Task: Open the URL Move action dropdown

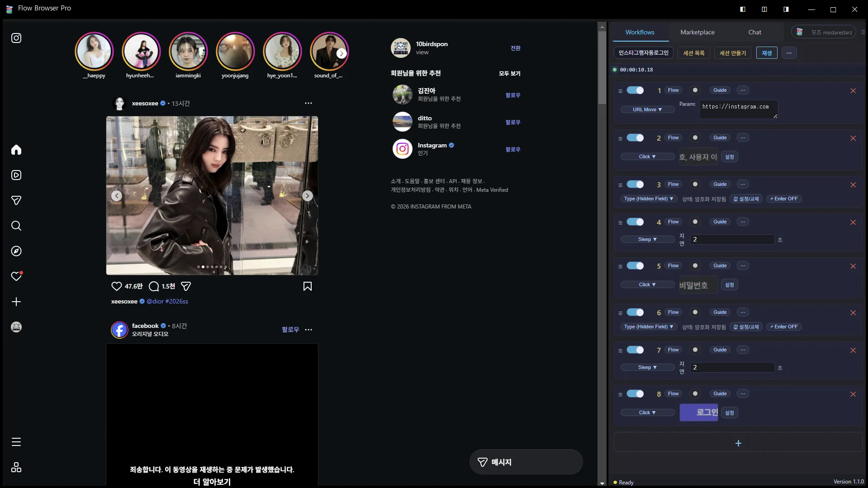Action: coord(647,109)
